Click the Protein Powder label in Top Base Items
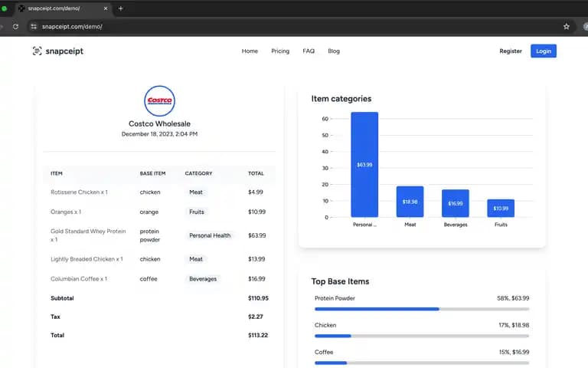The image size is (588, 368). (x=335, y=298)
